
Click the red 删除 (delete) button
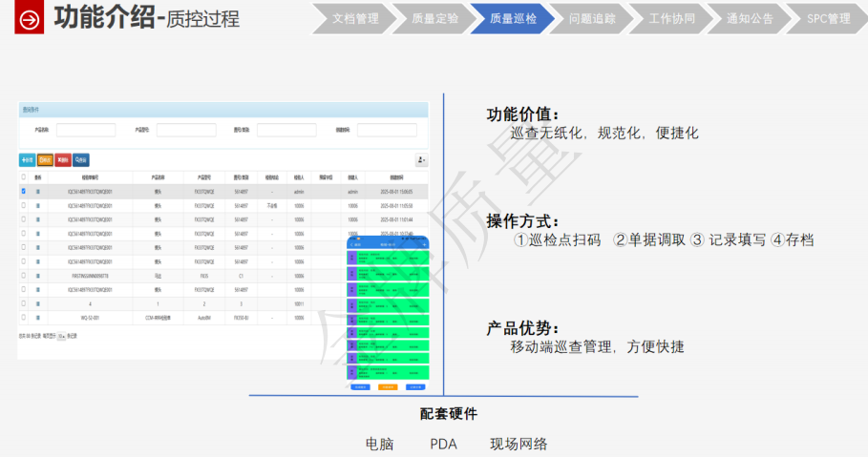tap(63, 160)
